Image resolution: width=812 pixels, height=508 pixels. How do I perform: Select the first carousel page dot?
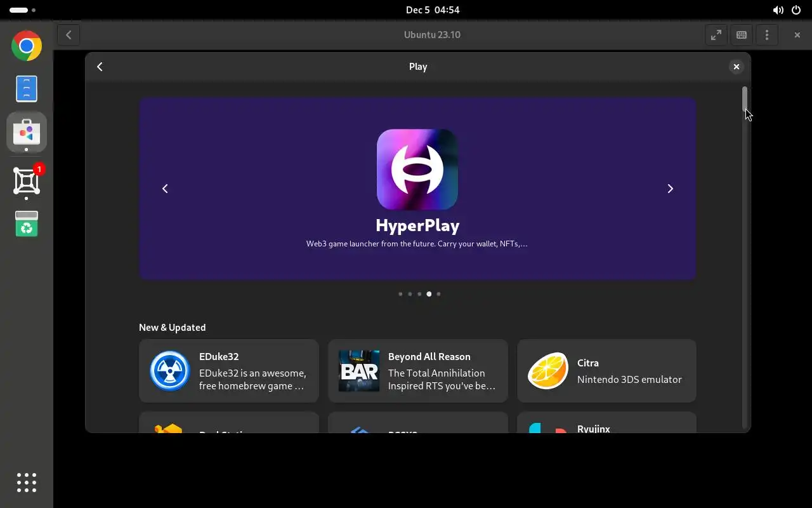(x=400, y=294)
